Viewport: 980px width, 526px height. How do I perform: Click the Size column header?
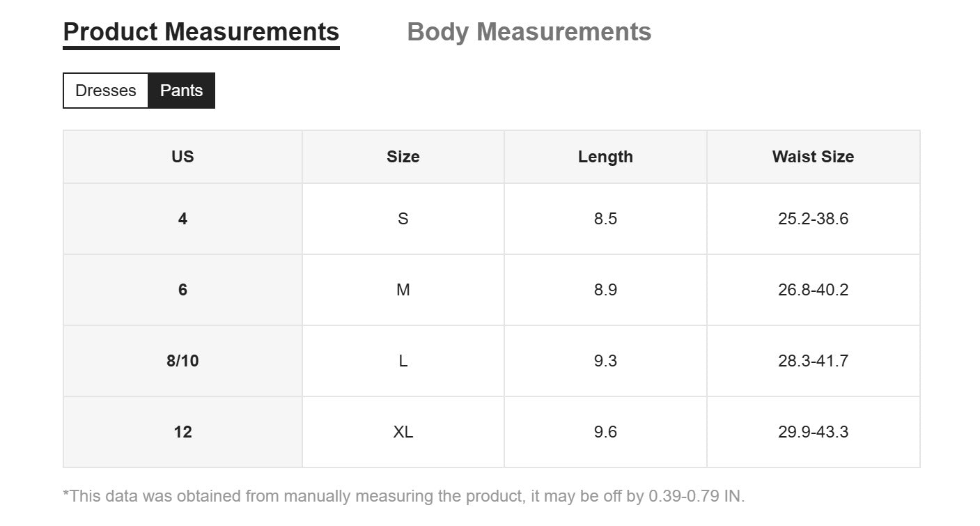[x=403, y=157]
